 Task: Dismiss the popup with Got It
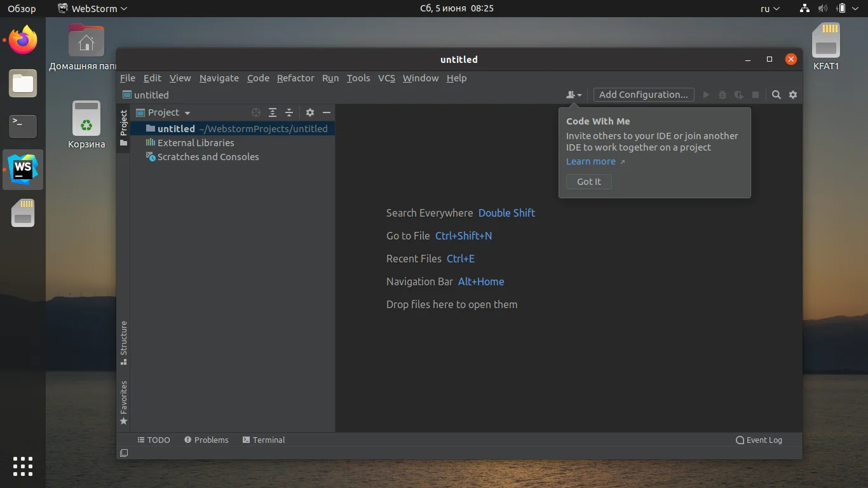pos(588,182)
